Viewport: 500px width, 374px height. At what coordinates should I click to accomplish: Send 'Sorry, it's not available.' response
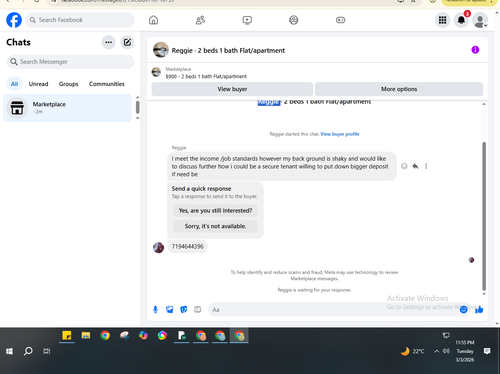point(215,226)
